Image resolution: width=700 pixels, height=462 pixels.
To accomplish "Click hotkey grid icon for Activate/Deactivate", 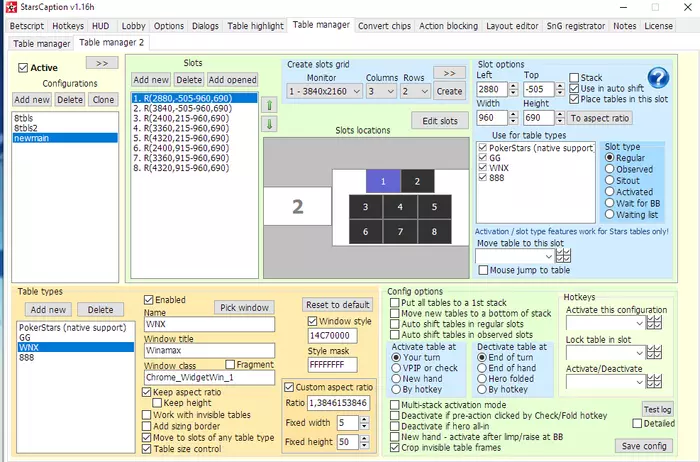I will coord(654,382).
